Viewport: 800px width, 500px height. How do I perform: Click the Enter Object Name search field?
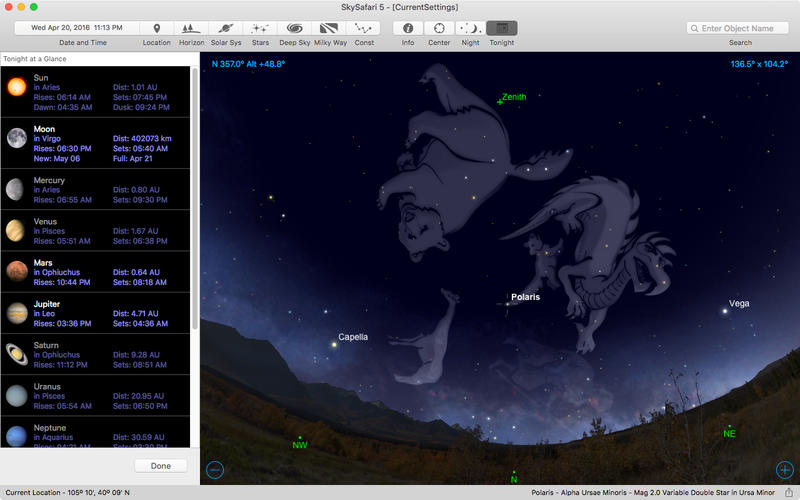click(x=738, y=29)
